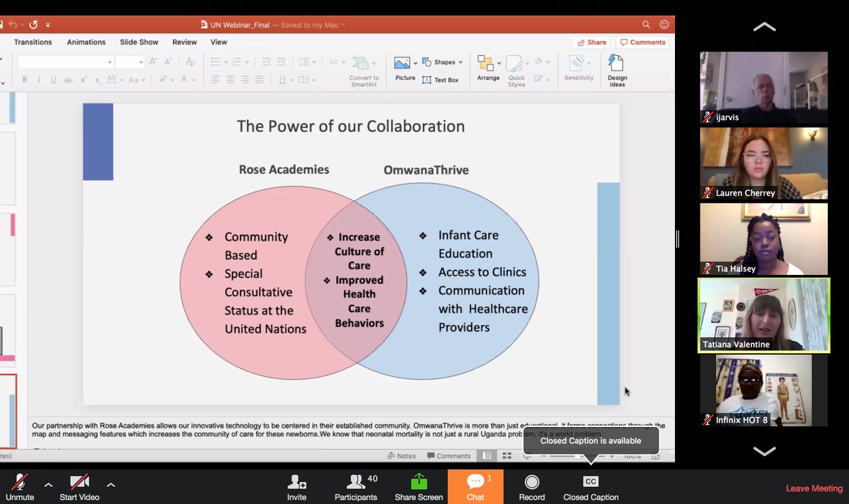Click the Share Screen button
Viewport: 849px width, 504px height.
(419, 488)
